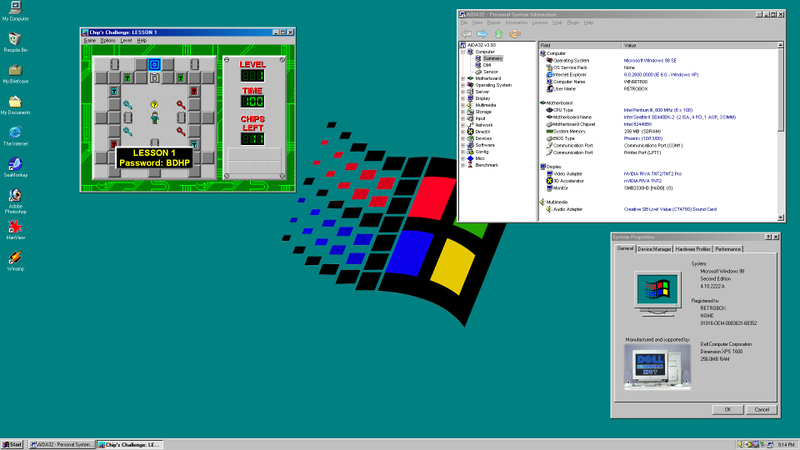The height and width of the screenshot is (450, 800).
Task: Click the yellow-framed chip socket below the exit
Action: (154, 78)
